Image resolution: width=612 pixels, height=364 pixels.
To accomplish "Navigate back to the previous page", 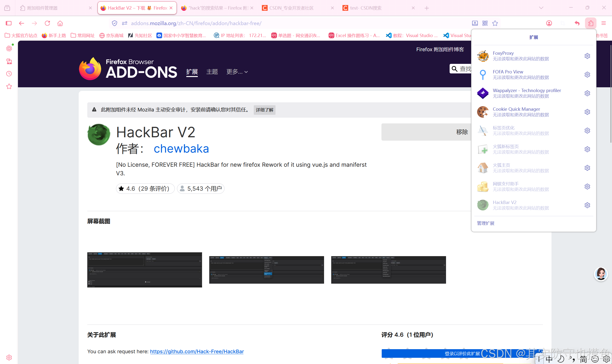I will tap(22, 23).
